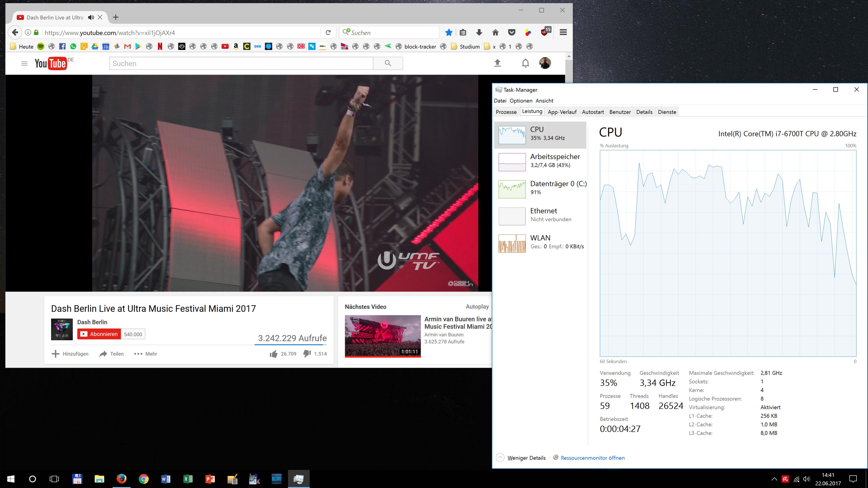Click the thumbs up like icon
Image resolution: width=868 pixels, height=488 pixels.
(x=274, y=354)
